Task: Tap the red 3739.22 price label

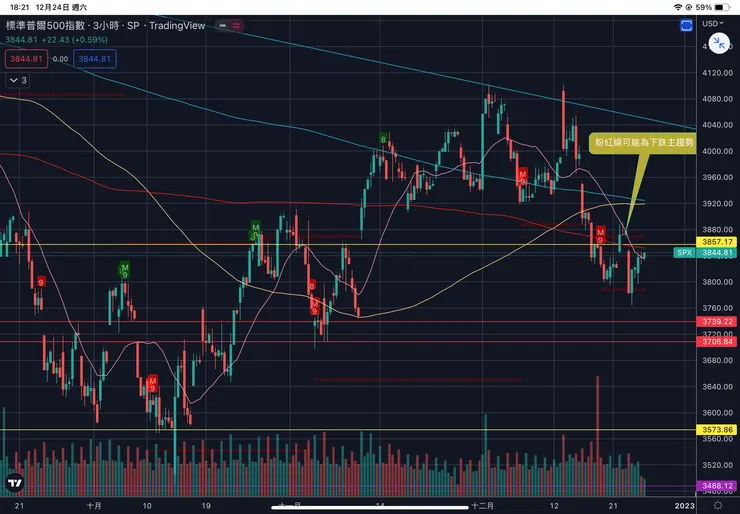Action: click(717, 321)
